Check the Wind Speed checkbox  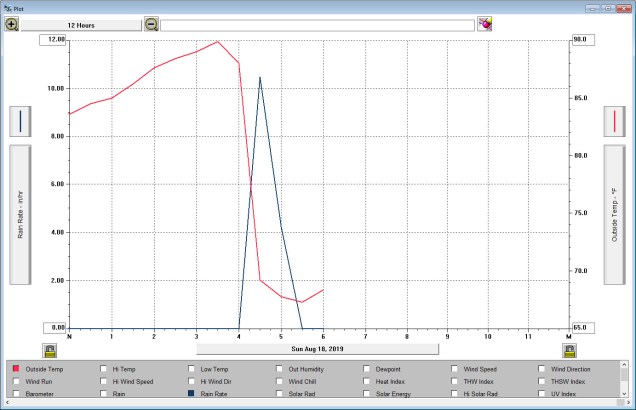coord(455,369)
